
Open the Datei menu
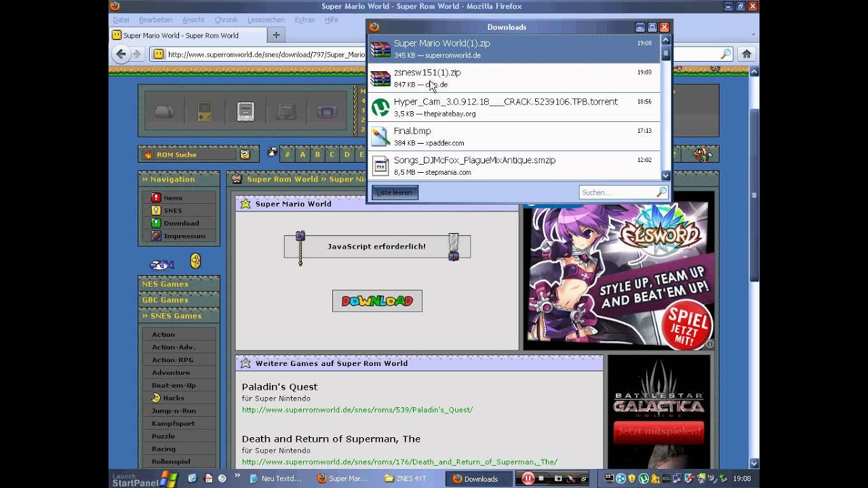click(x=121, y=20)
